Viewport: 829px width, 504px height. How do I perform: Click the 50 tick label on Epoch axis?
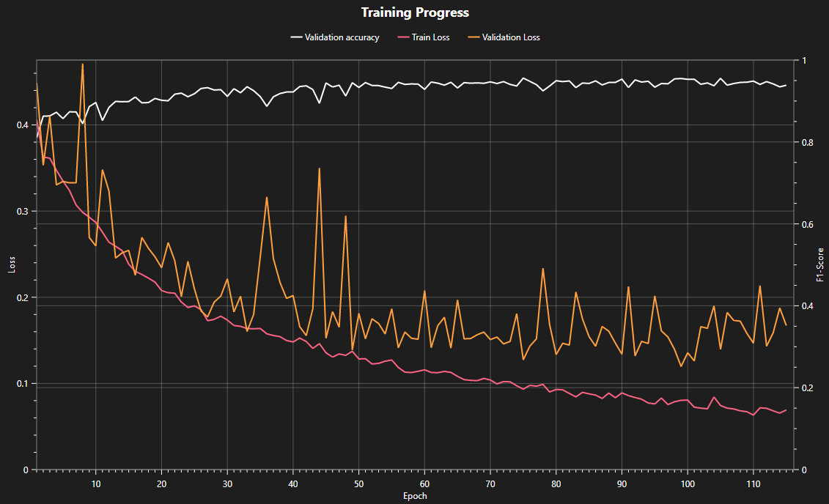point(359,483)
